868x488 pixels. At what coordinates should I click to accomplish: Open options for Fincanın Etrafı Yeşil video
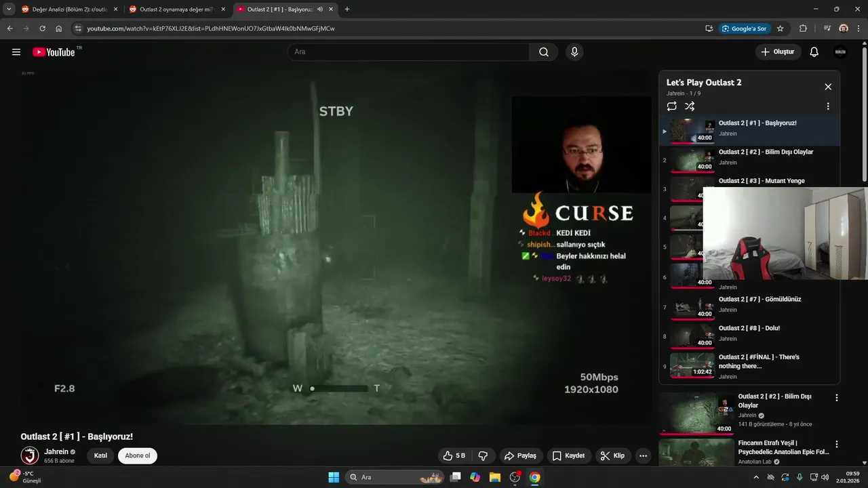[836, 445]
